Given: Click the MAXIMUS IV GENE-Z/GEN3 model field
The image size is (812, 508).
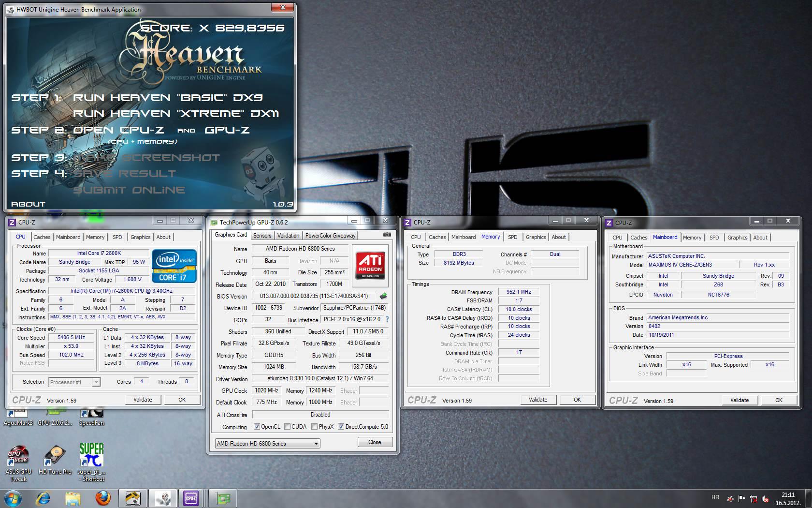Looking at the screenshot, I should (x=693, y=265).
